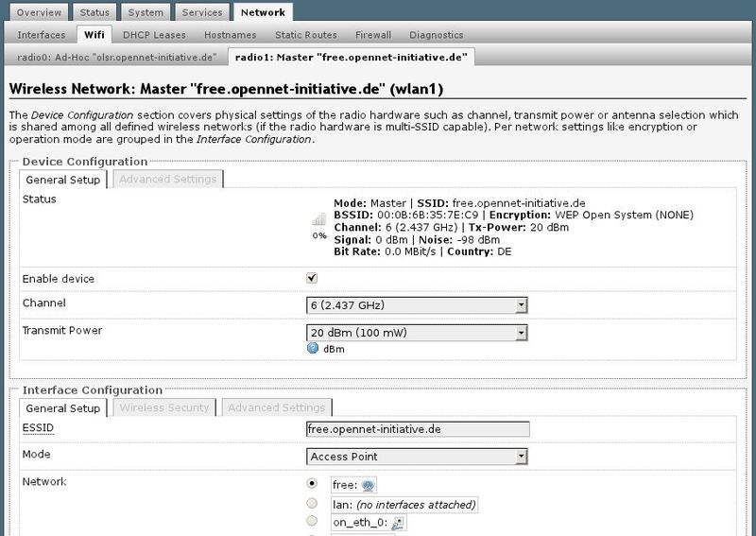Switch to radio0 Ad-Hoc olsr tab
This screenshot has height=536, width=756.
116,58
